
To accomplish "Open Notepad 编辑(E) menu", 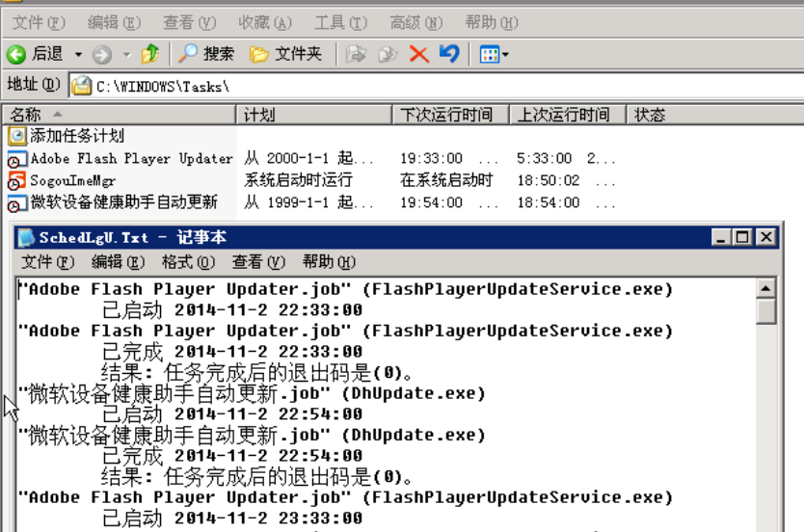I will pyautogui.click(x=118, y=262).
